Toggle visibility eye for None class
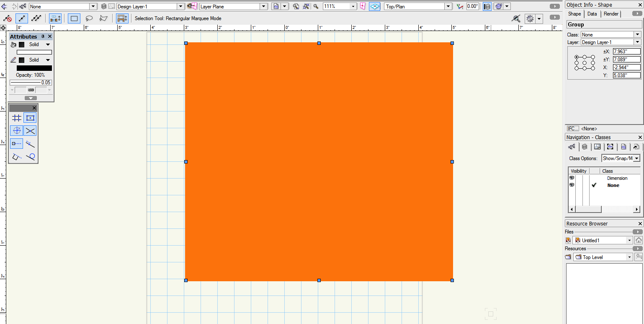 click(572, 185)
